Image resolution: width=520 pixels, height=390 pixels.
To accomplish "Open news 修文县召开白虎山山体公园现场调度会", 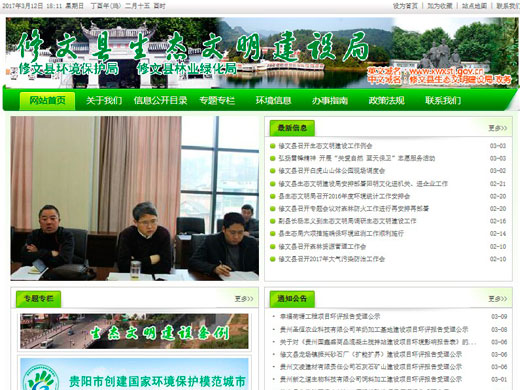I will (x=332, y=171).
